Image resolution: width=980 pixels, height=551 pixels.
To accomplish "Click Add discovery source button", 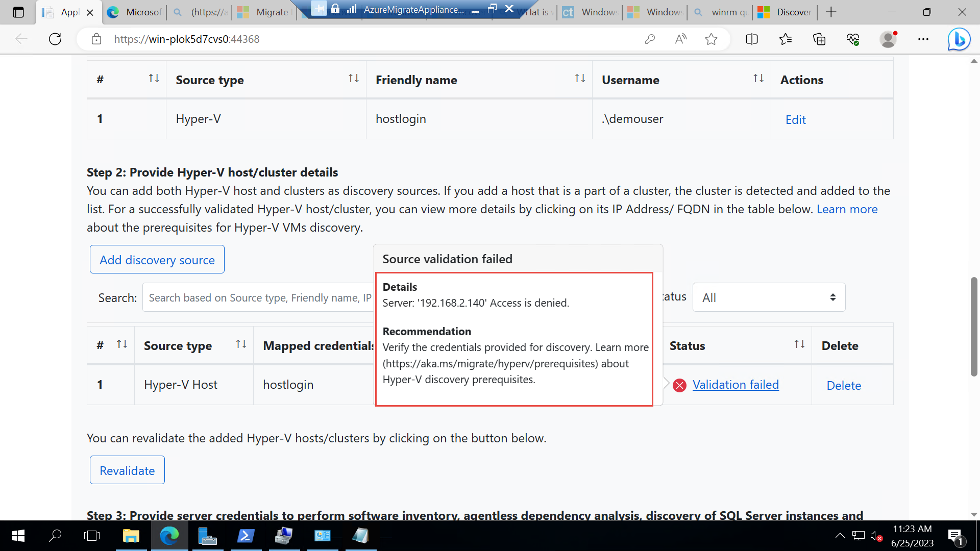I will click(x=157, y=260).
